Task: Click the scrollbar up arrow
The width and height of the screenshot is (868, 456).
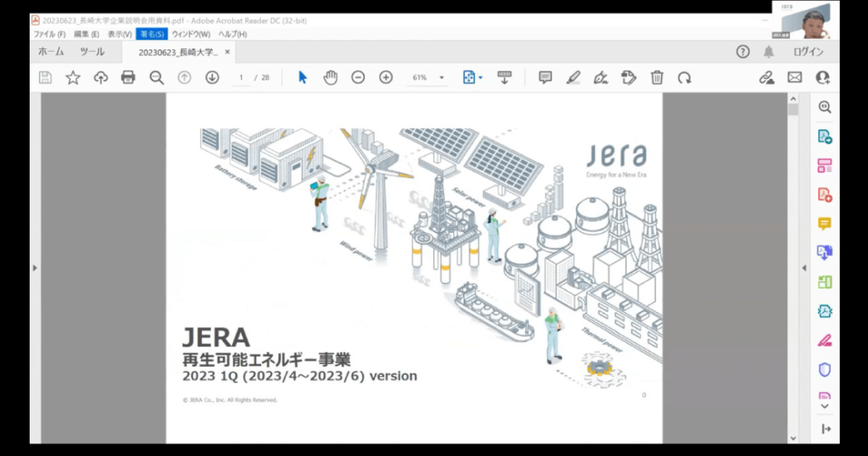Action: (793, 98)
